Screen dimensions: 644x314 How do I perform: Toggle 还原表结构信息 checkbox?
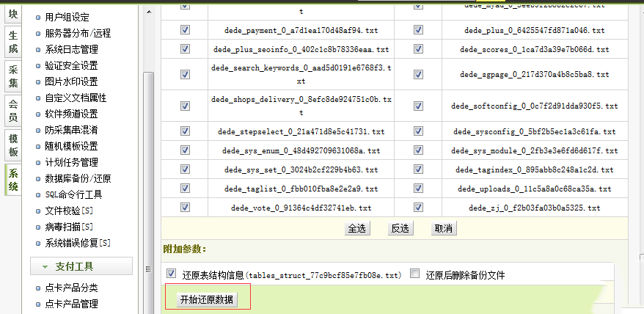[172, 274]
